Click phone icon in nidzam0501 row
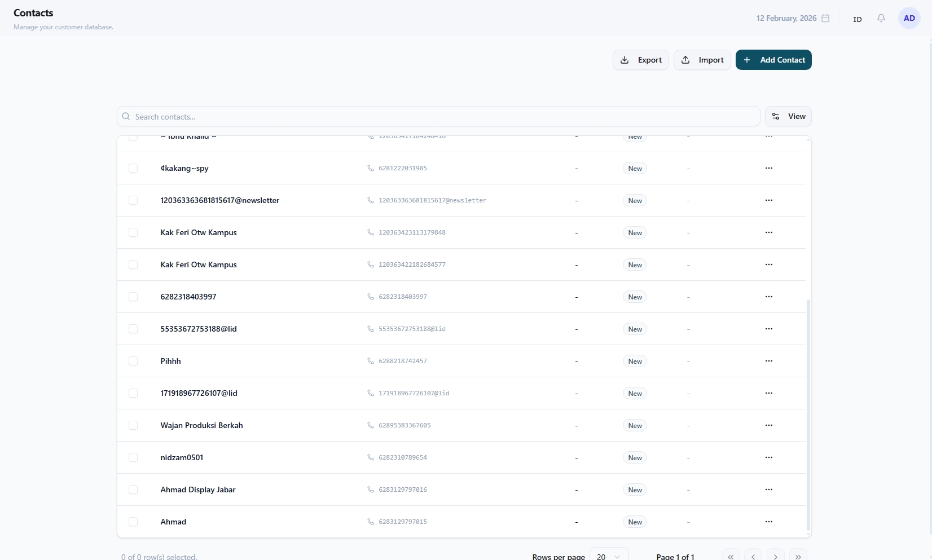This screenshot has height=560, width=932. tap(371, 457)
